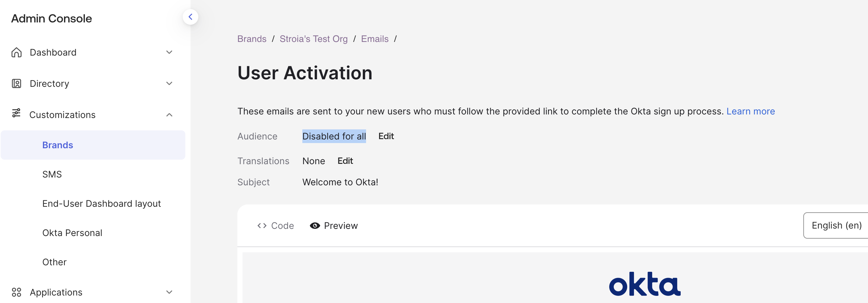This screenshot has width=868, height=303.
Task: Edit the Translations setting
Action: 345,161
